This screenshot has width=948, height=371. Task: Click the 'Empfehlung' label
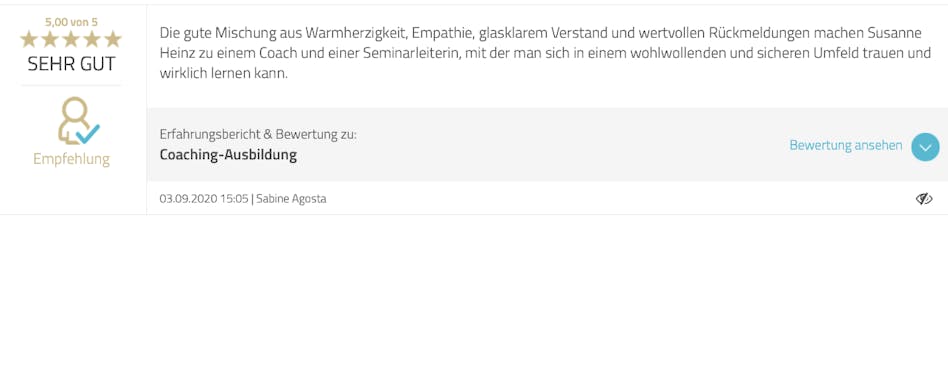pyautogui.click(x=71, y=160)
